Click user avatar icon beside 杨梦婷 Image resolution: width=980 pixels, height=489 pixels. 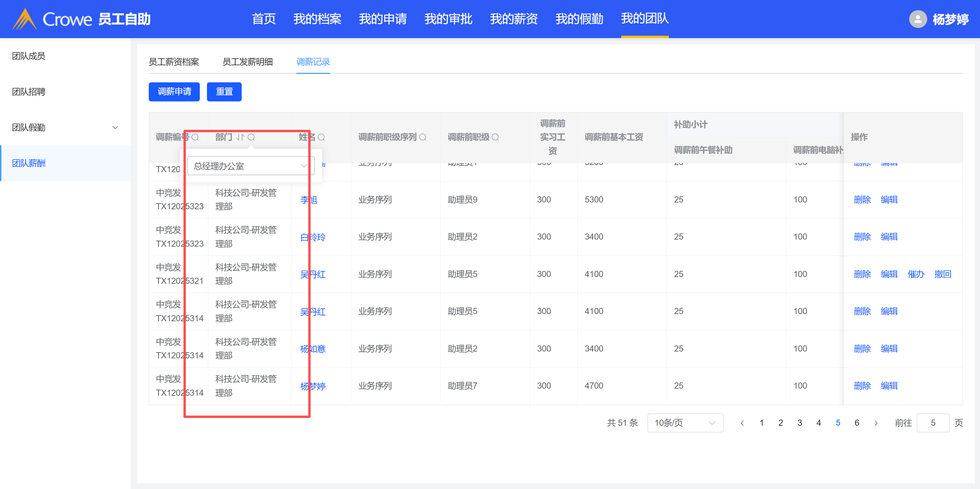click(x=918, y=19)
